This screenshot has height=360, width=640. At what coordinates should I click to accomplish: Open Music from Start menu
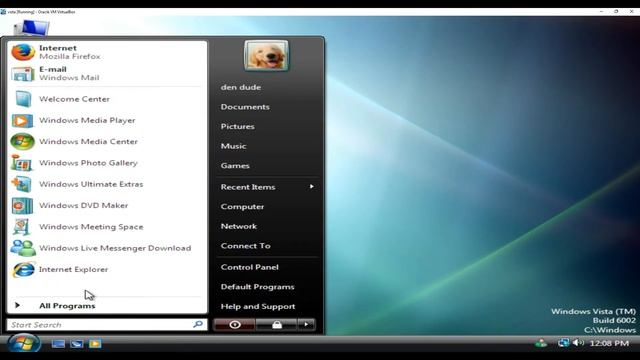click(233, 146)
